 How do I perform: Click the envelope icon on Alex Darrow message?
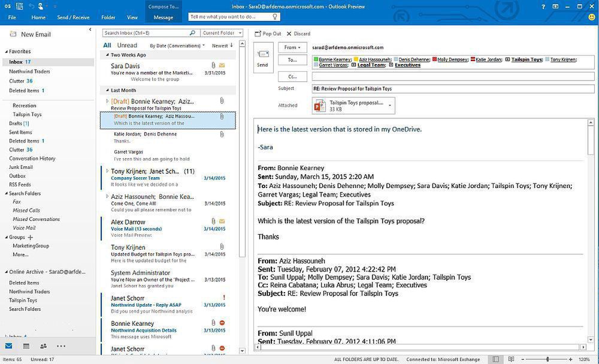tap(222, 221)
